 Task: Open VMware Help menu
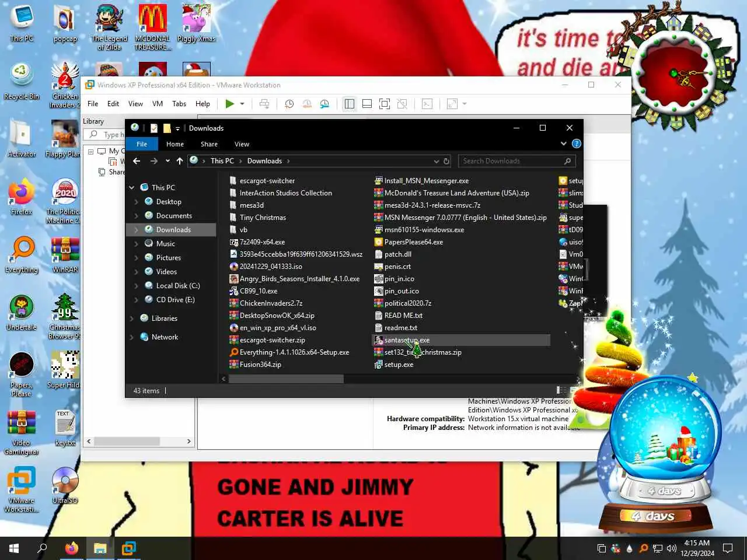tap(203, 104)
